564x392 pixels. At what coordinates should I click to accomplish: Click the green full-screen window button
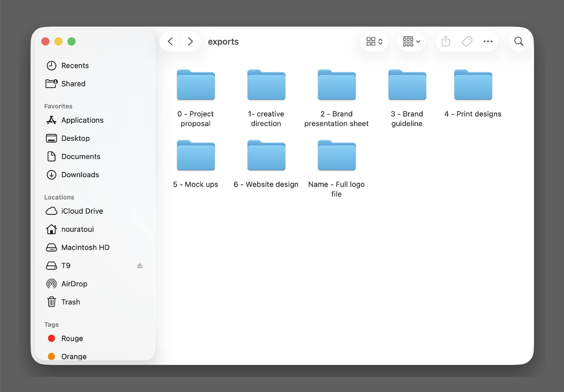71,41
